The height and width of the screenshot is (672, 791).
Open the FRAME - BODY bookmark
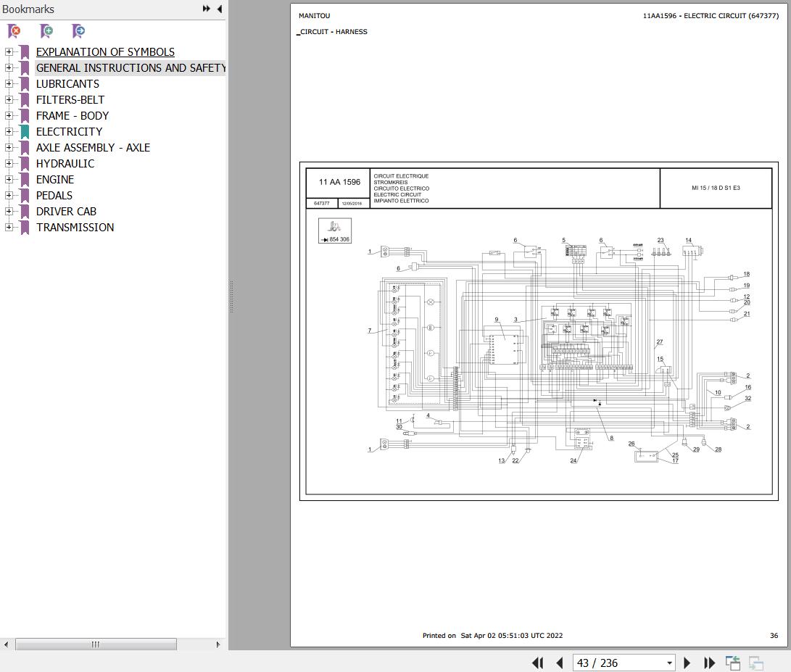coord(72,116)
